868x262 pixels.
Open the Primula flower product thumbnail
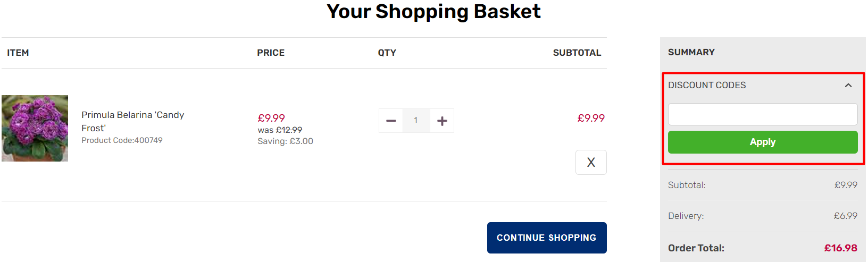pos(35,128)
